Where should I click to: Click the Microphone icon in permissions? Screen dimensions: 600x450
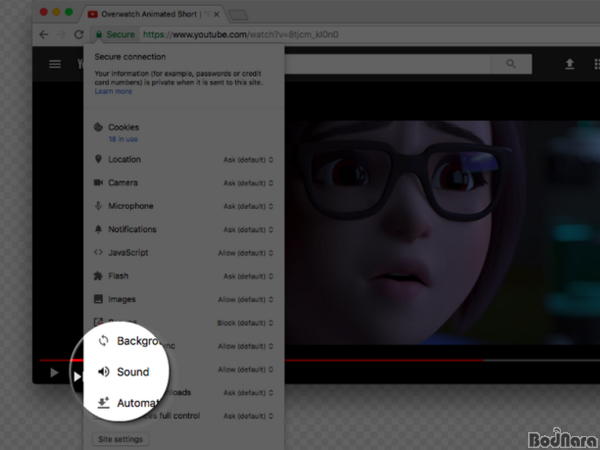point(98,206)
